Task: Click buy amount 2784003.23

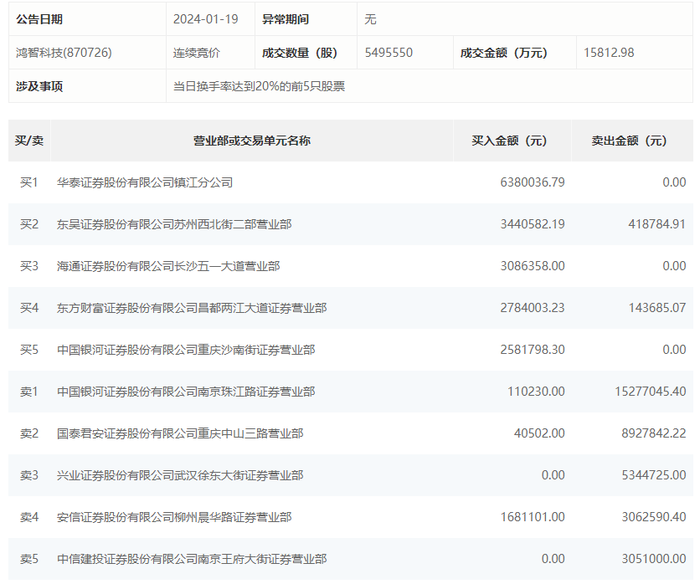Action: pos(532,308)
